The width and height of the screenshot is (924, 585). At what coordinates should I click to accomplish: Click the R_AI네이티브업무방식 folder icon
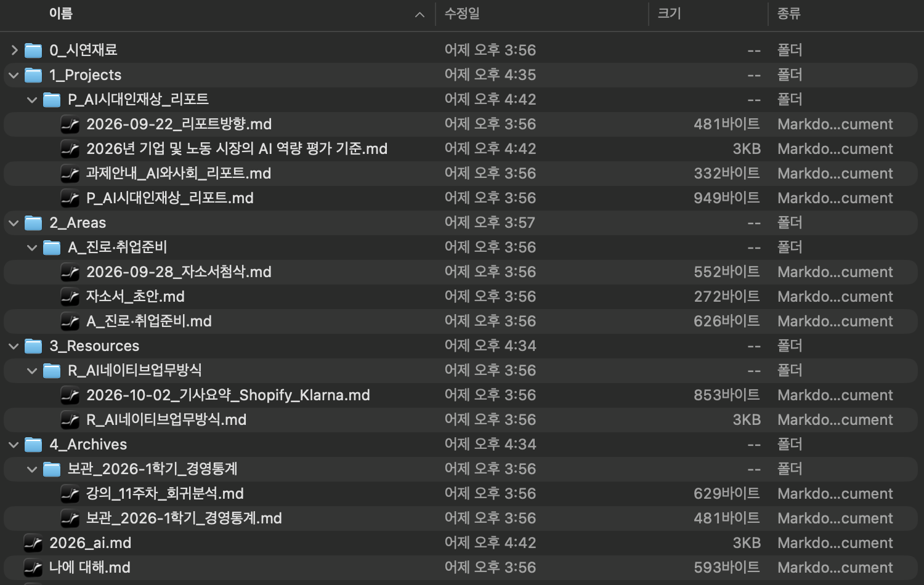tap(52, 371)
